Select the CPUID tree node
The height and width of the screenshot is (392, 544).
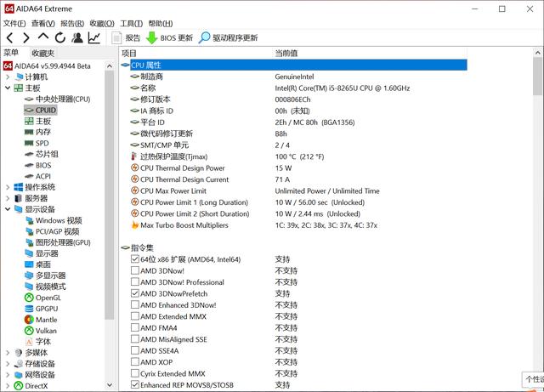45,110
